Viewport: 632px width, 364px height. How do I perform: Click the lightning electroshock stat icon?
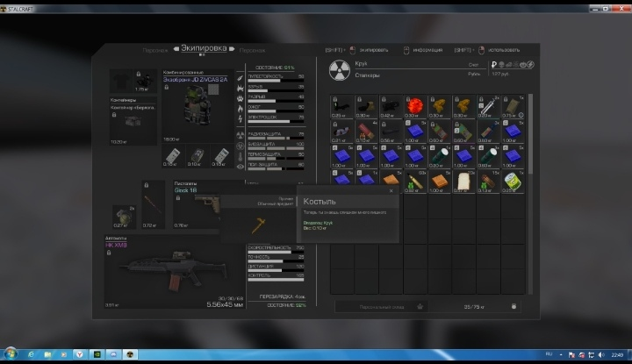tap(241, 118)
